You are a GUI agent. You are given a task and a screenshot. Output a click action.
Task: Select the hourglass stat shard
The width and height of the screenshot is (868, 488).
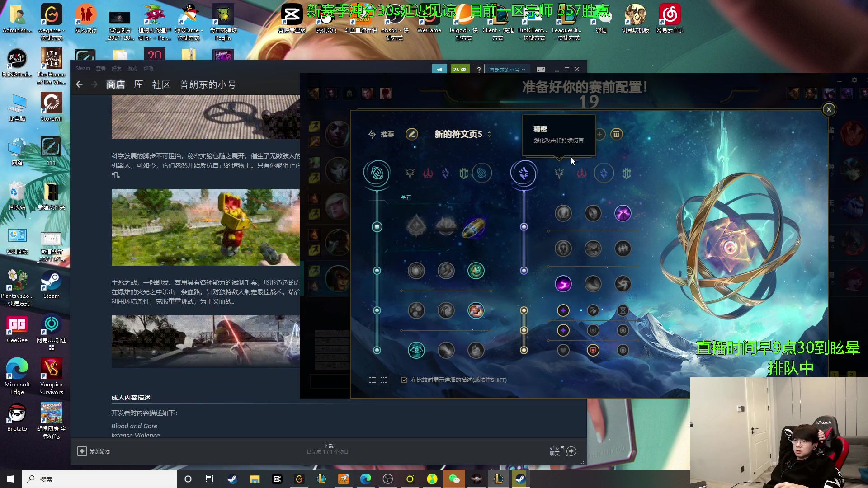623,310
